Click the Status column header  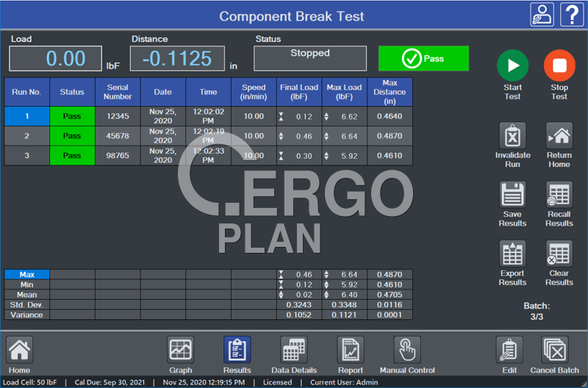click(72, 92)
